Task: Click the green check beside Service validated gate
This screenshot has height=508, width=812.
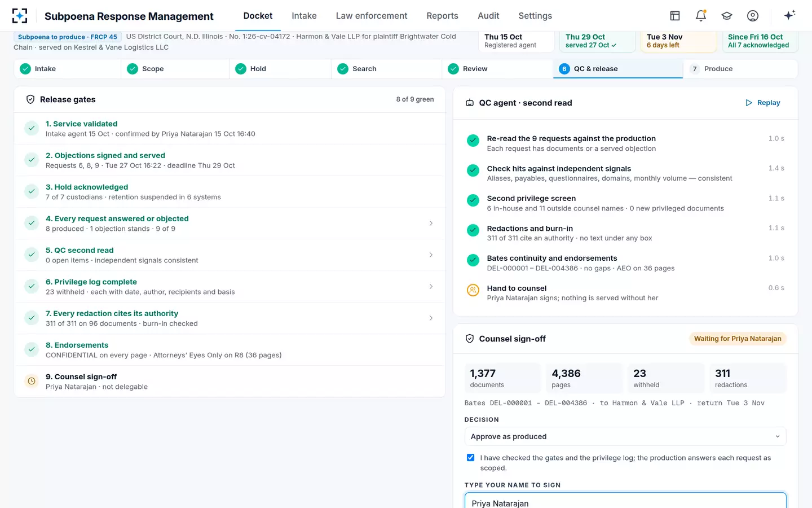Action: (x=32, y=128)
